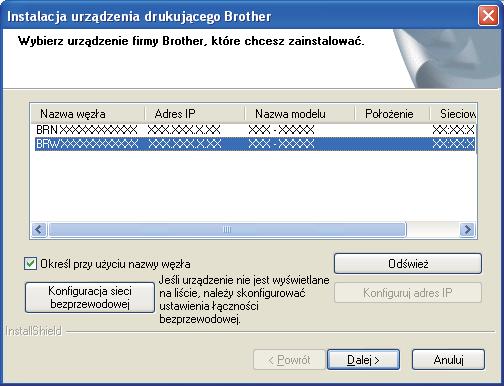Click the grayed Powrót button

tap(289, 360)
